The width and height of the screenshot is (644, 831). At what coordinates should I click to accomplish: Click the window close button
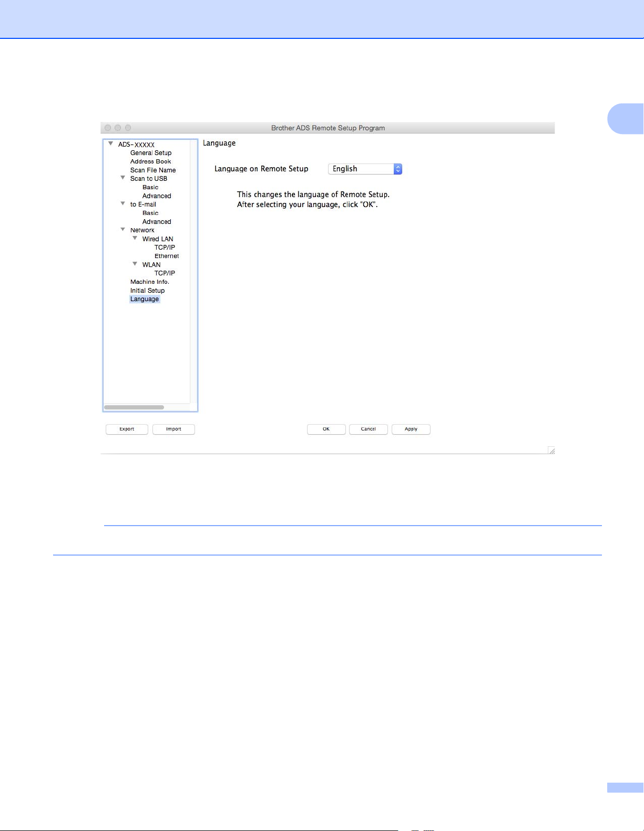(108, 128)
